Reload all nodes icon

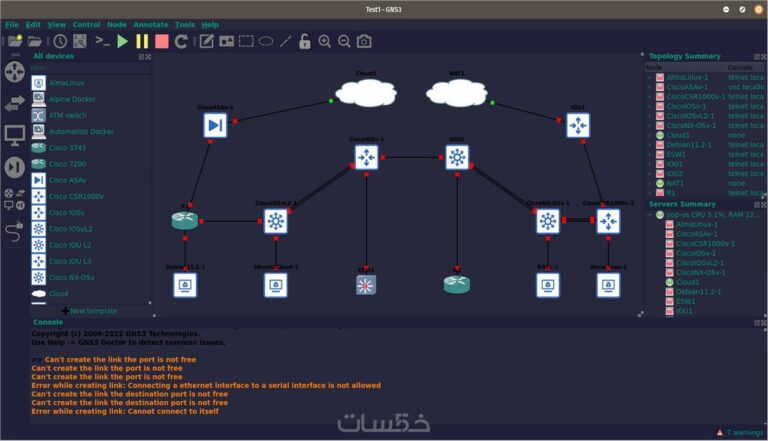pyautogui.click(x=181, y=41)
